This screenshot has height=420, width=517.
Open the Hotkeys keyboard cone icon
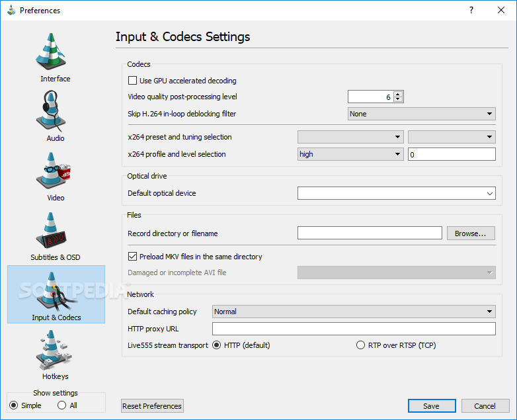(54, 350)
